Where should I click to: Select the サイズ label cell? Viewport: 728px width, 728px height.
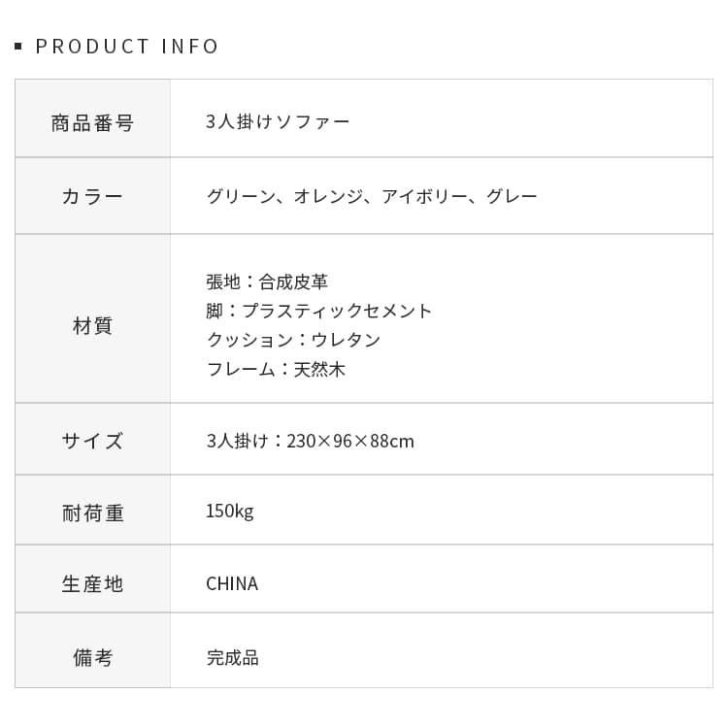pyautogui.click(x=92, y=441)
